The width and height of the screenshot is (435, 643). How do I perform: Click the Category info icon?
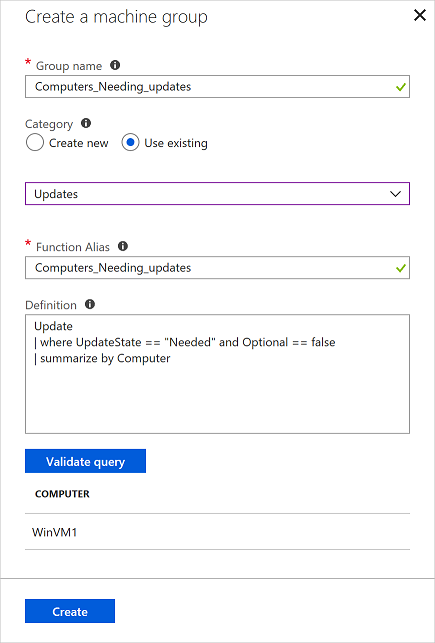click(86, 123)
